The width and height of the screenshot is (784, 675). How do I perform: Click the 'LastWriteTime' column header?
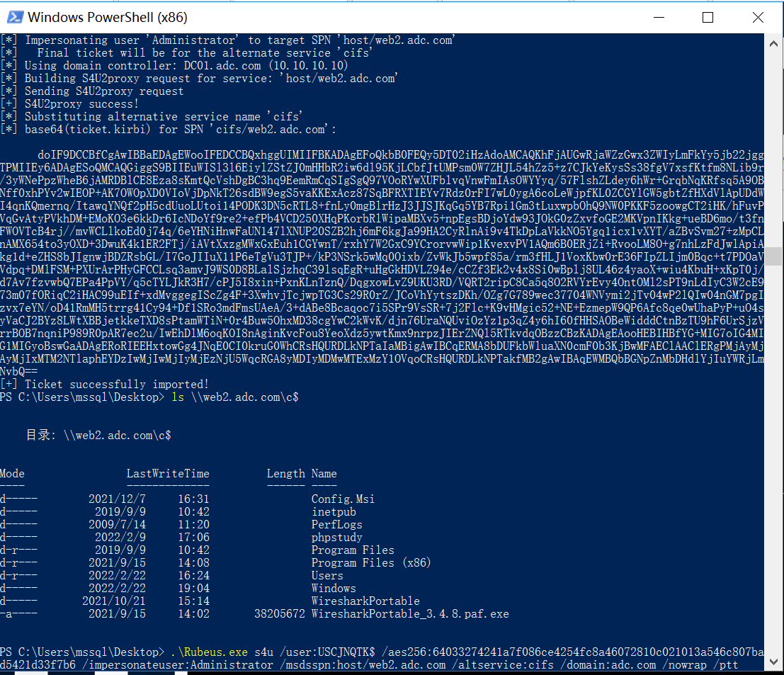(x=168, y=474)
